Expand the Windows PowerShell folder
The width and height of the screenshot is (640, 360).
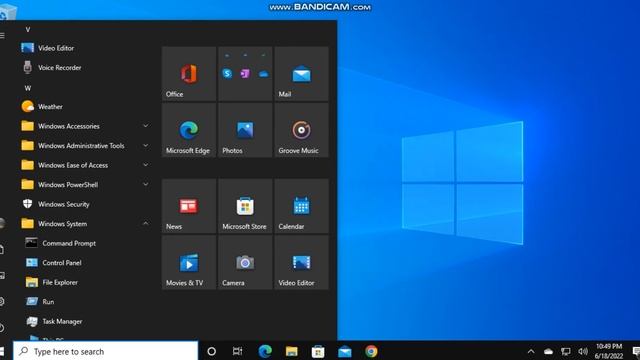86,185
